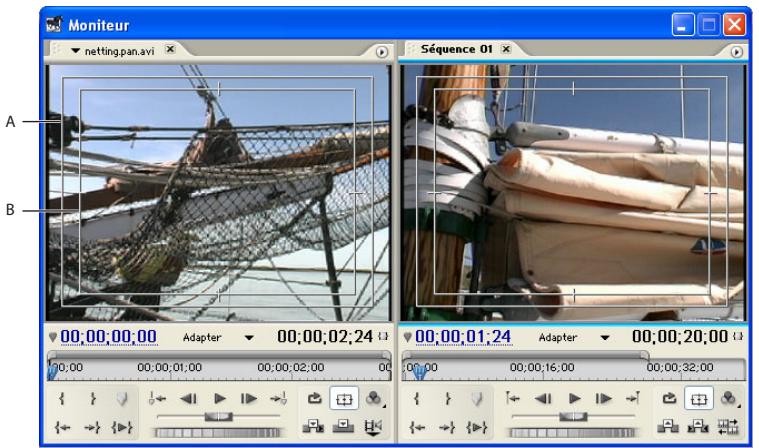Go to previous marker in source monitor
Image resolution: width=759 pixels, height=448 pixels.
coord(157,399)
